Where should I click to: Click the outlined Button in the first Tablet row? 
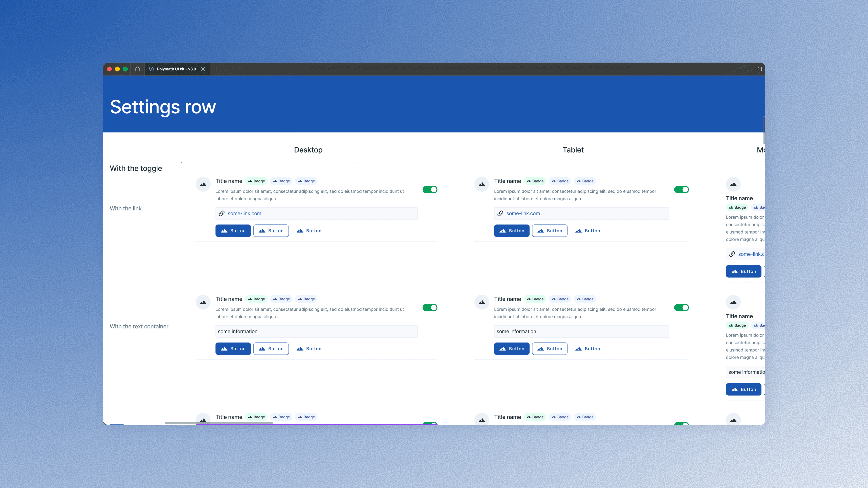pos(550,231)
